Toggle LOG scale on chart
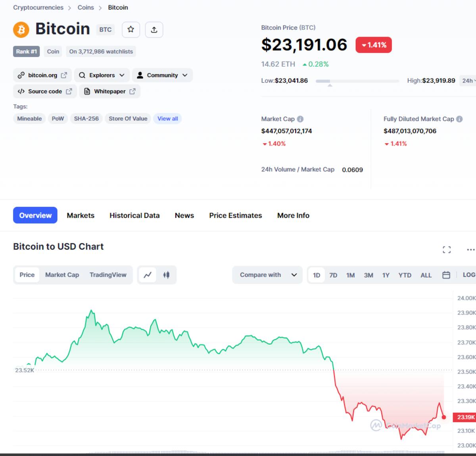Screen dimensions: 476x456 coord(469,275)
